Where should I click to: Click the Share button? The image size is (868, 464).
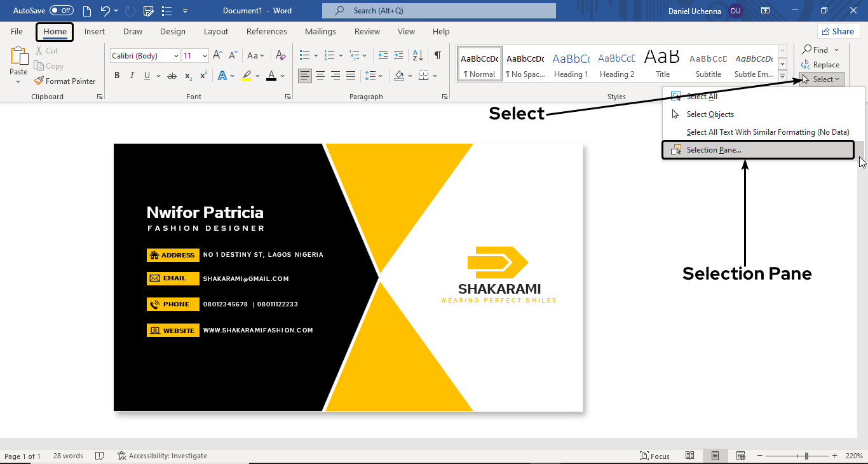point(838,31)
